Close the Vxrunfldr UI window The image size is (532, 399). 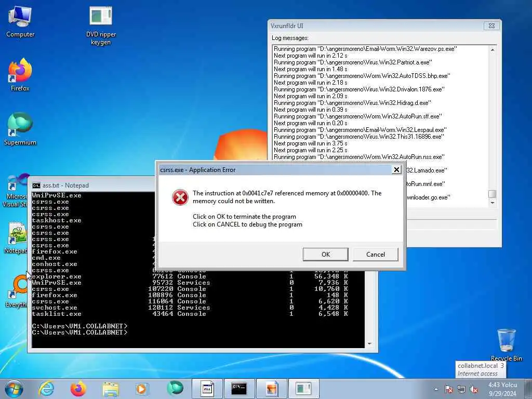[x=491, y=26]
